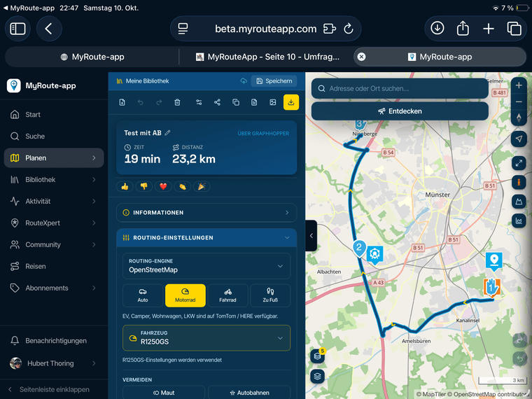Select Zu Fuß travel mode
This screenshot has width=532, height=399.
(270, 295)
